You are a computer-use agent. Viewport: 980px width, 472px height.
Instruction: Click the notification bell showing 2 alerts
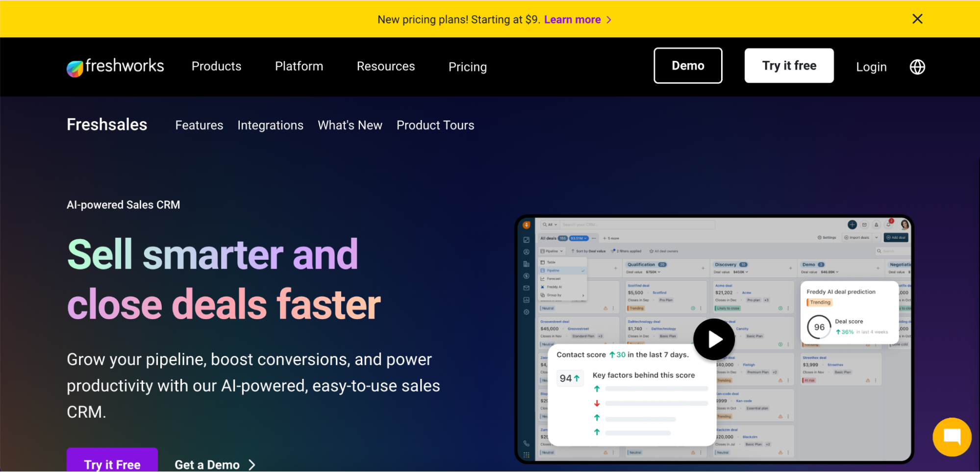888,224
